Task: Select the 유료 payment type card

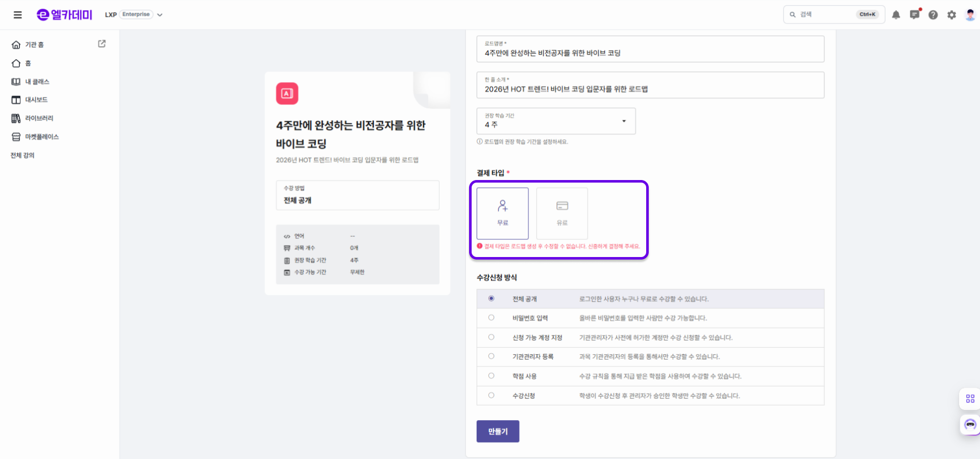Action: (562, 213)
